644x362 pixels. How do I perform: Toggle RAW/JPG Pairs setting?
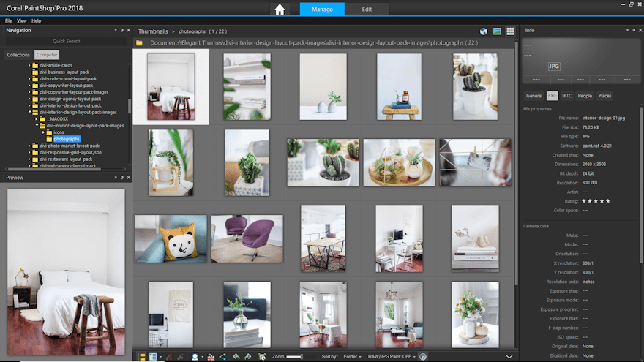(389, 356)
